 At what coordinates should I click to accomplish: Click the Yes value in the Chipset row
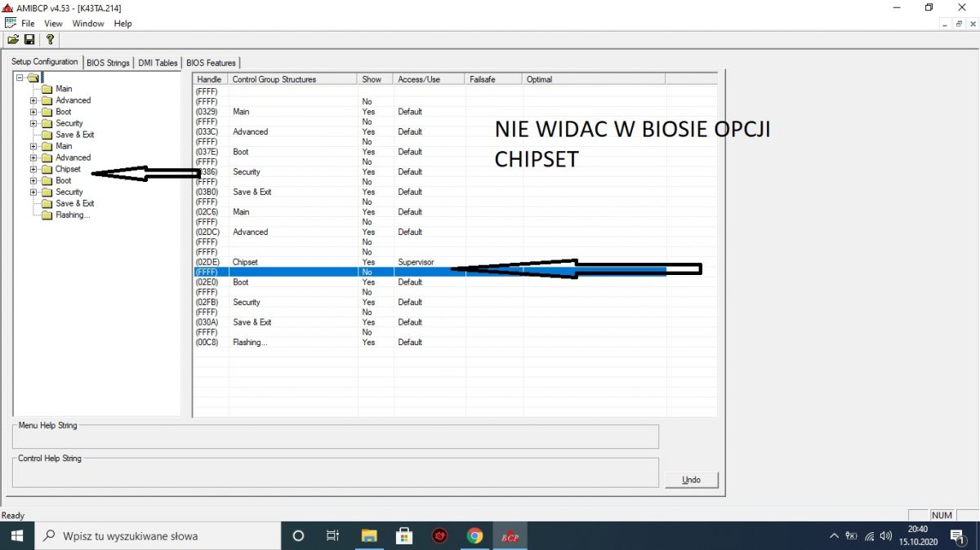[x=368, y=262]
